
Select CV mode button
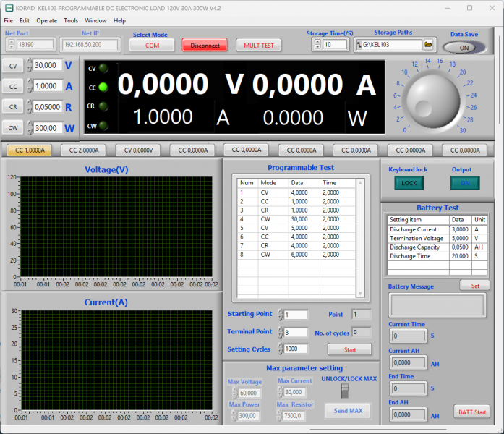click(13, 66)
